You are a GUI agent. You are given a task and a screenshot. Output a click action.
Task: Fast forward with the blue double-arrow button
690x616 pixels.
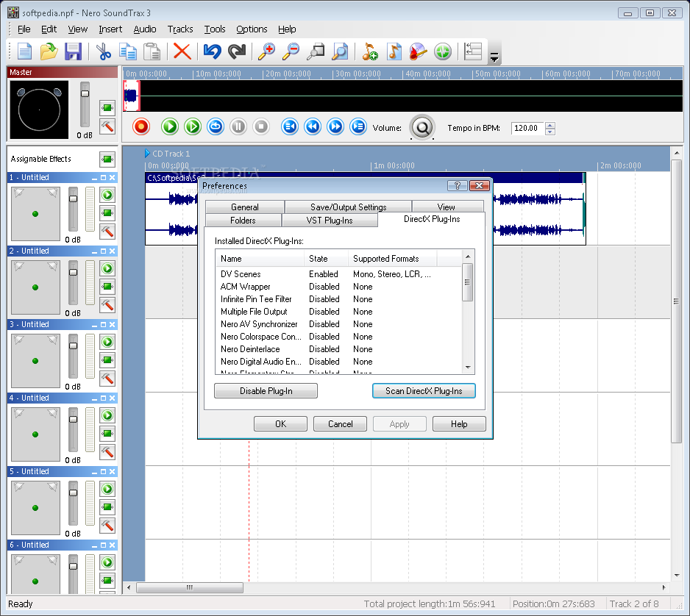(x=335, y=126)
